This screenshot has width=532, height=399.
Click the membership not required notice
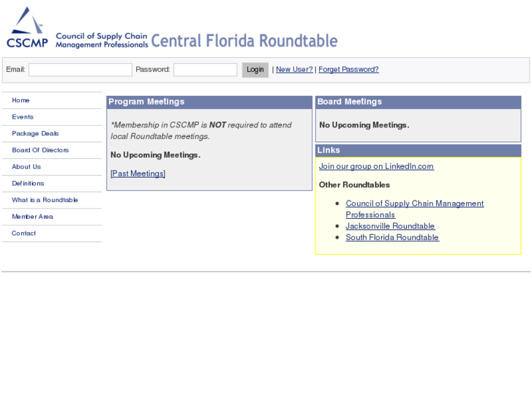click(201, 130)
